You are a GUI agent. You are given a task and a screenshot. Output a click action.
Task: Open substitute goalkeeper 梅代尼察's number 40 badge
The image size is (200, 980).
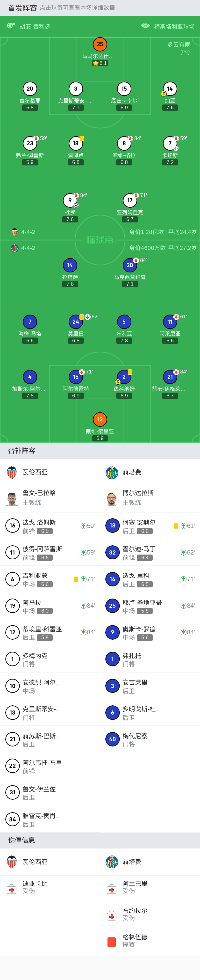coord(112,739)
